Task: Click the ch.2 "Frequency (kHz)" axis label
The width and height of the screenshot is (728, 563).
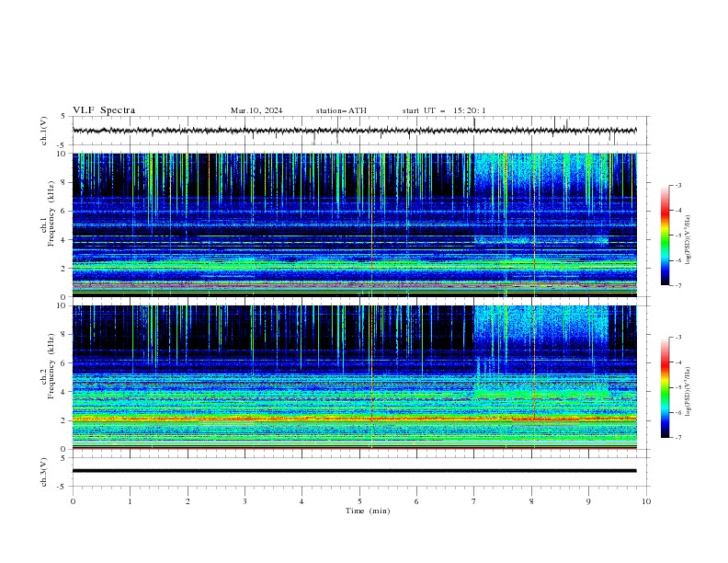Action: 51,366
